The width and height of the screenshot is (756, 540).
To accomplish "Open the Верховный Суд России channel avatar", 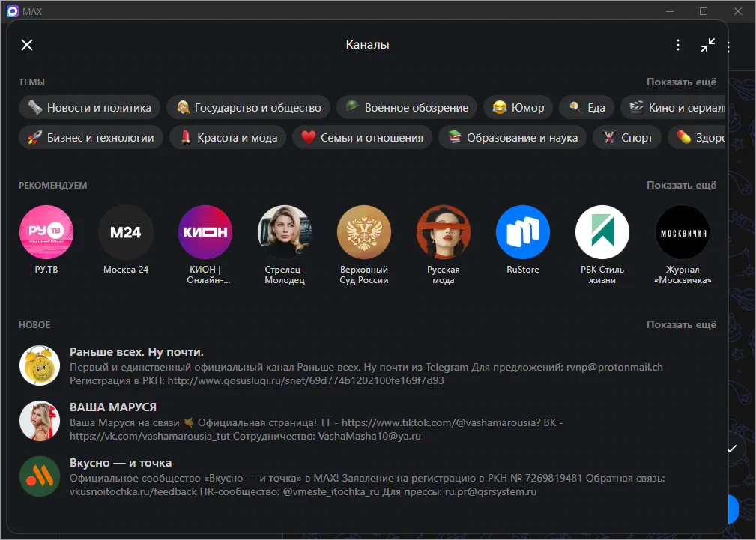I will 364,232.
